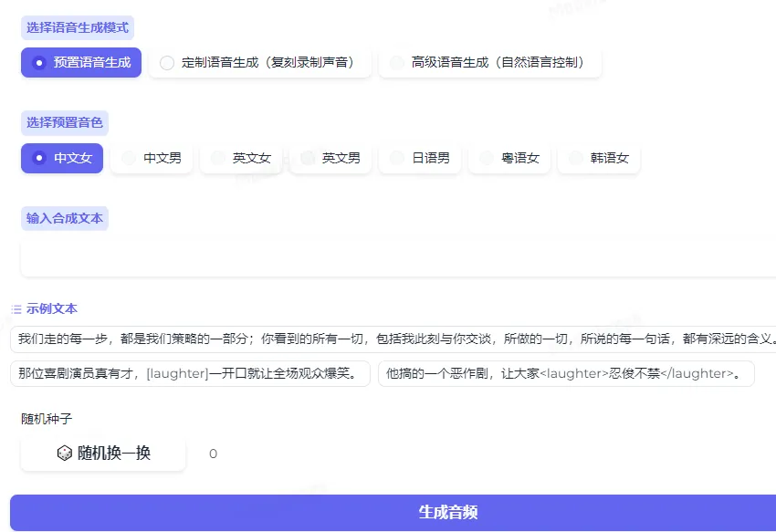Viewport: 776px width, 532px height.
Task: Choose the 日语男 preset voice
Action: click(x=419, y=157)
